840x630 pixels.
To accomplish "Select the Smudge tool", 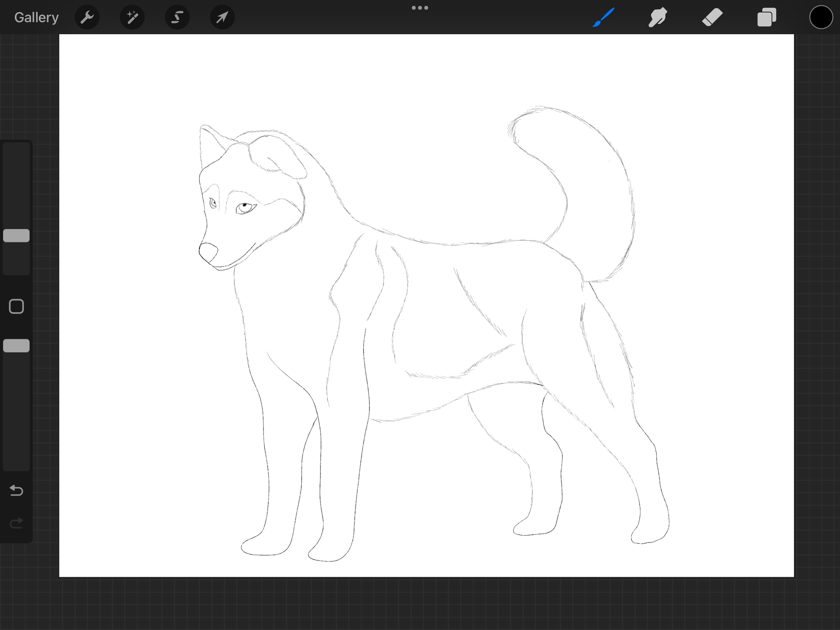I will (658, 17).
